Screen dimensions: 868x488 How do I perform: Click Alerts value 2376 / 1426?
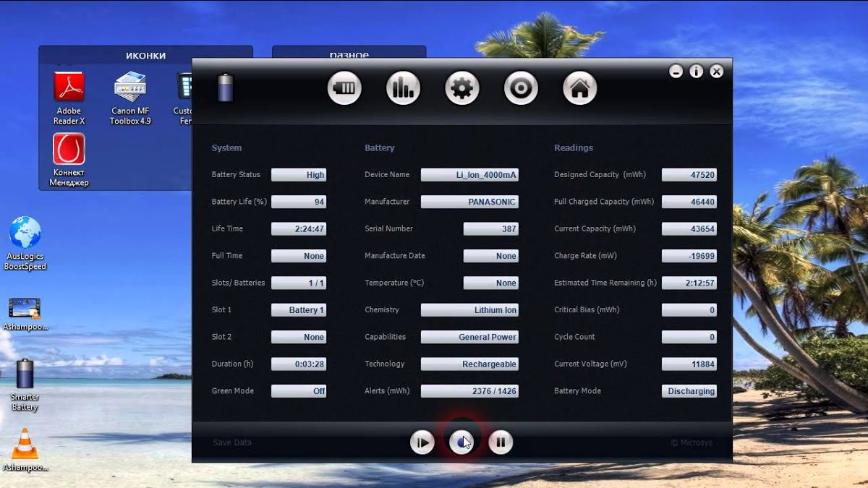coord(469,391)
